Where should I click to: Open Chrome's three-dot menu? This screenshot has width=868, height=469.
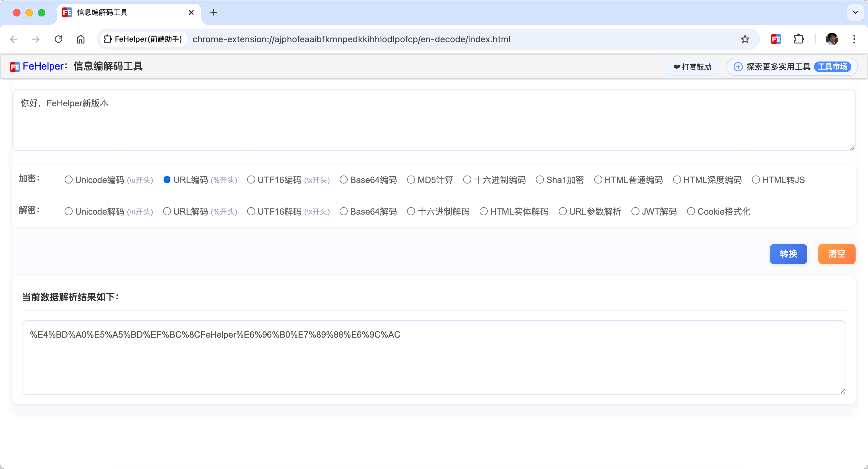pos(854,39)
